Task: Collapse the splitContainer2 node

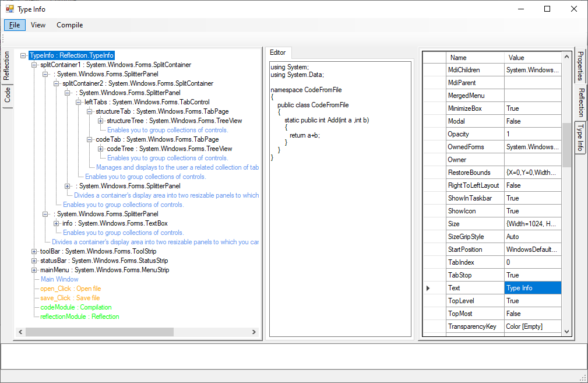Action: [57, 83]
